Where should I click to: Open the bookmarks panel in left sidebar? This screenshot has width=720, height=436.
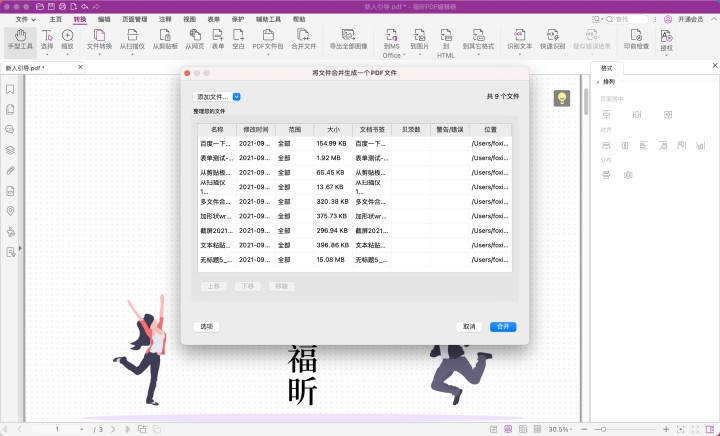[10, 89]
